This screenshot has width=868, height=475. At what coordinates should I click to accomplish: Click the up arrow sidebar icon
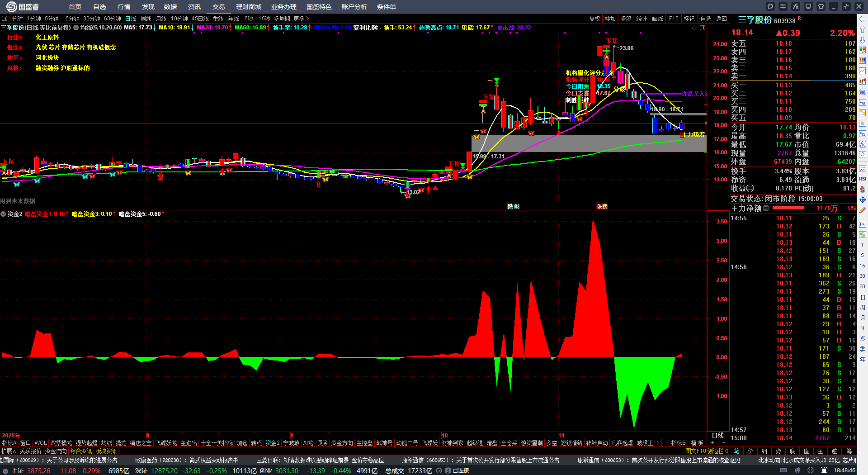[863, 29]
